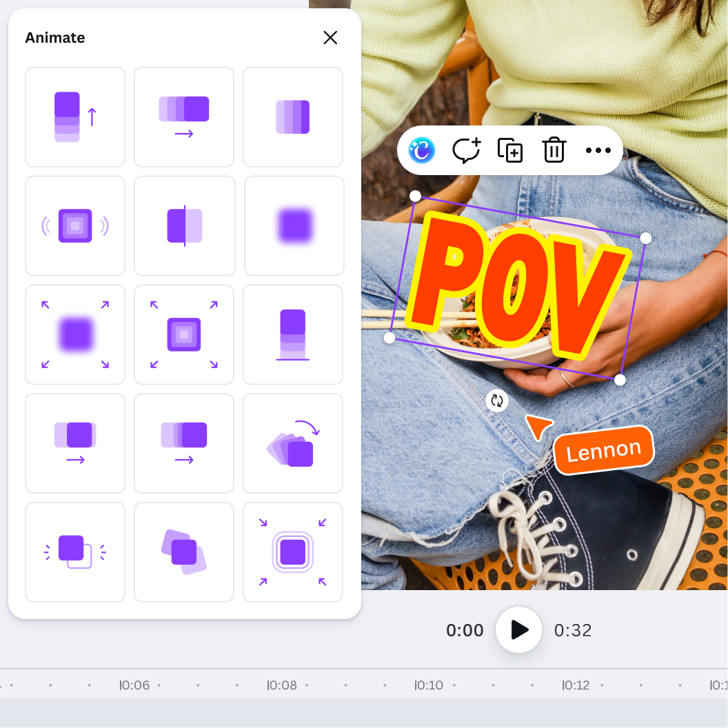This screenshot has height=728, width=728.
Task: Select the blurred expanding-arrows animation
Action: (75, 334)
